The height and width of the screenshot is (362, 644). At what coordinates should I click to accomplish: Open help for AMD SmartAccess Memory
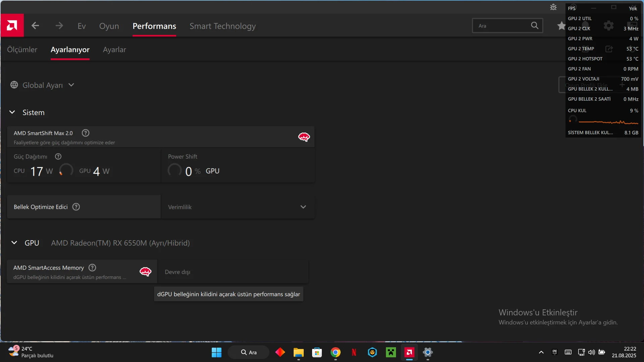coord(92,267)
